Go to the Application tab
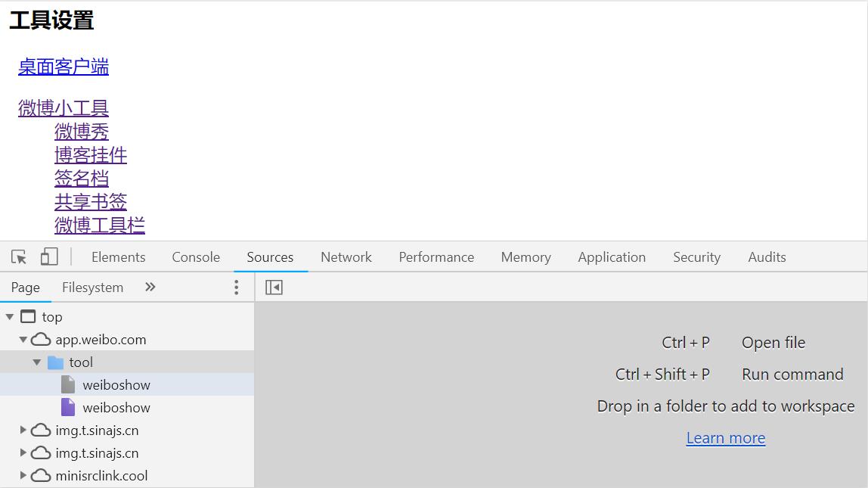 pos(612,257)
